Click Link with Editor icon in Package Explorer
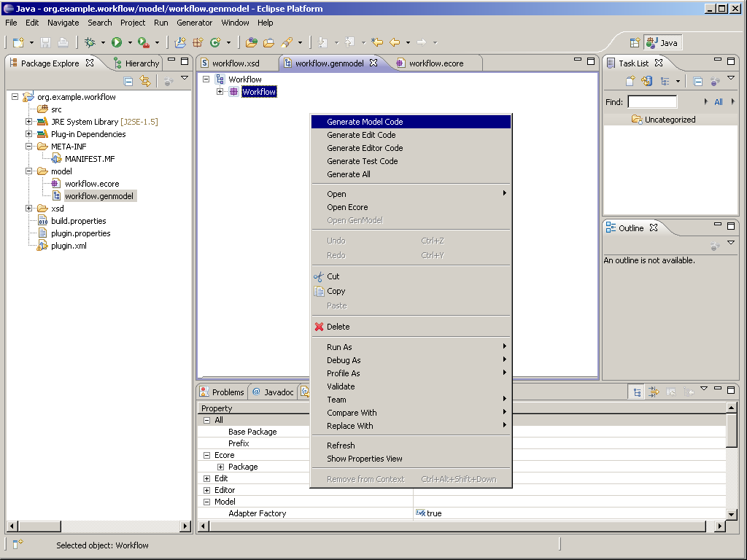This screenshot has width=747, height=560. coord(144,82)
